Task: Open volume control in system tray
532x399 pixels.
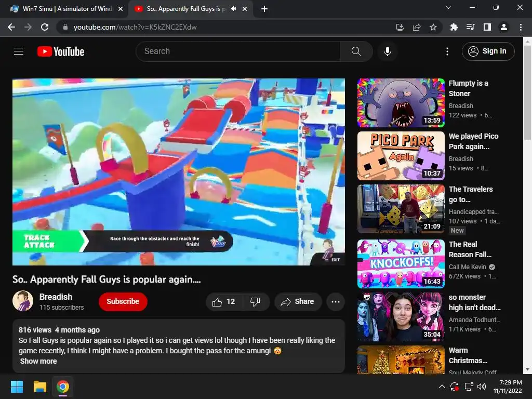Action: pos(482,387)
